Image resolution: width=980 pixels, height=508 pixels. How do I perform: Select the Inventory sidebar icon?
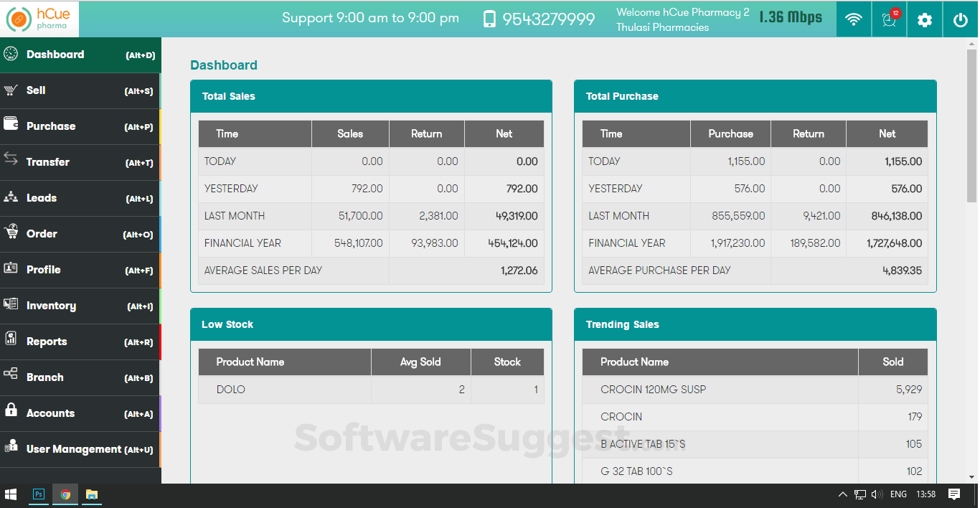10,306
